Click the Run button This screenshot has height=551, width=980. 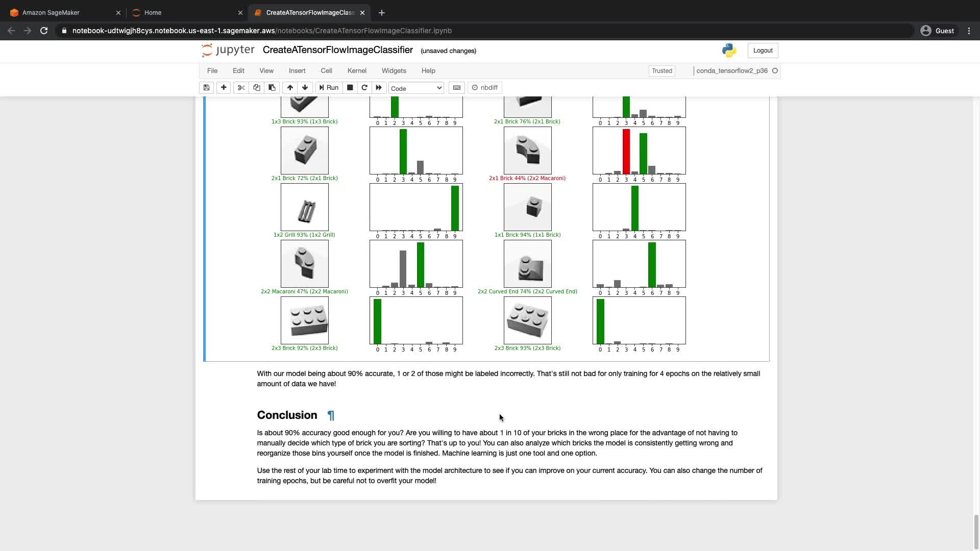pos(329,88)
